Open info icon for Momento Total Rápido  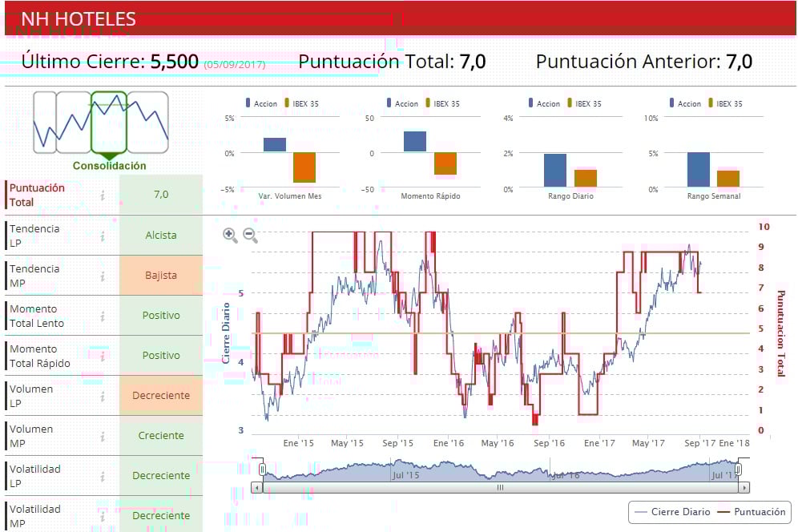[x=103, y=357]
